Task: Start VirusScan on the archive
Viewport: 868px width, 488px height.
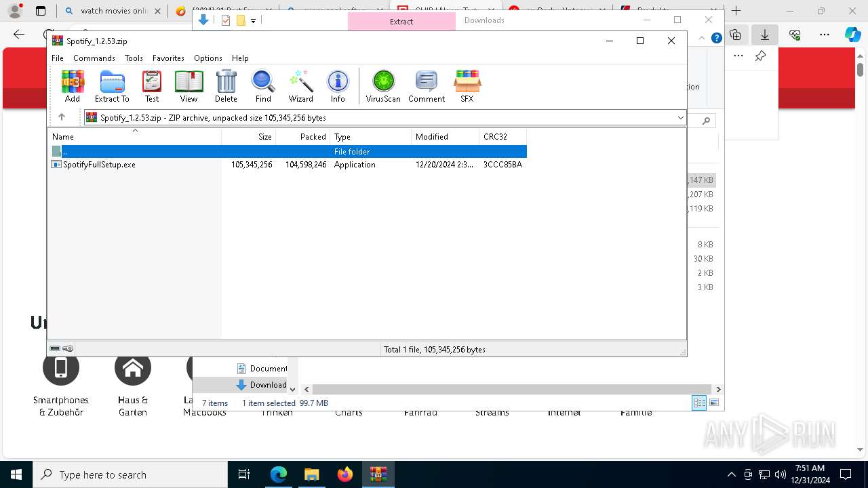Action: click(383, 86)
